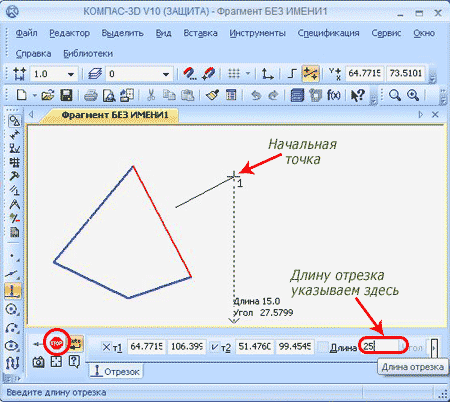Toggle snaps off with second magnet icon
This screenshot has width=450, height=402.
[x=208, y=74]
